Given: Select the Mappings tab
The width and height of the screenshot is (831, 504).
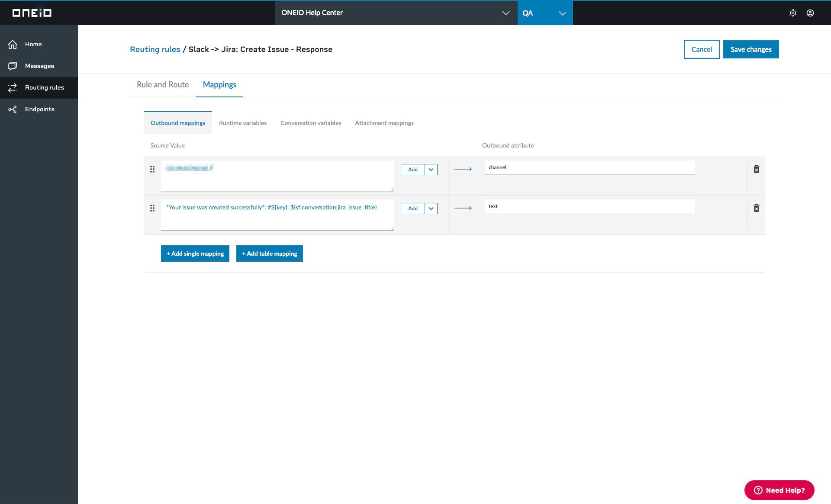Looking at the screenshot, I should click(x=219, y=85).
